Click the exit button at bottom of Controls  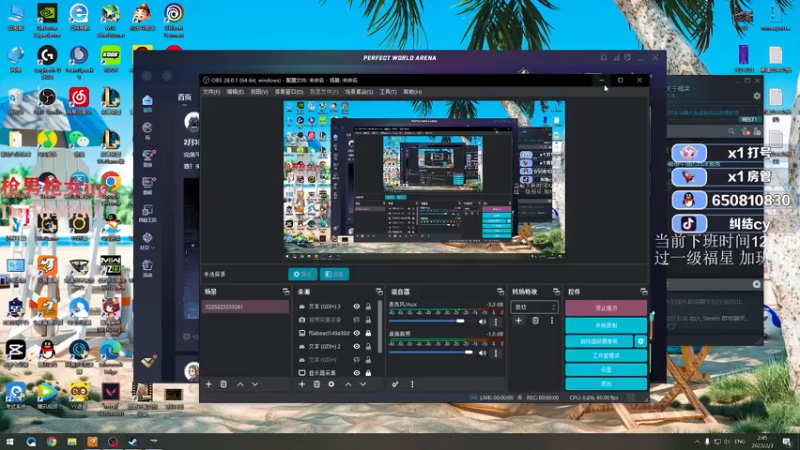(x=606, y=383)
